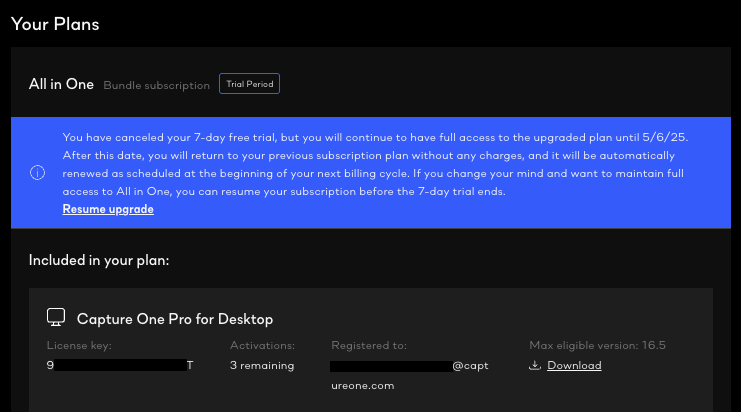This screenshot has height=412, width=741.
Task: Click Max eligible version 16.5 text
Action: (597, 345)
